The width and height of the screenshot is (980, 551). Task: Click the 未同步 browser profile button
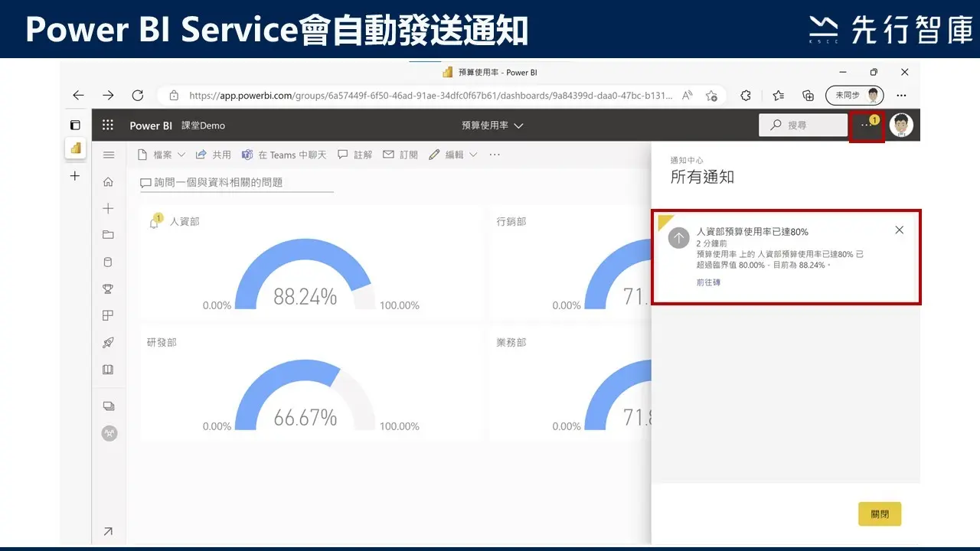click(x=854, y=96)
